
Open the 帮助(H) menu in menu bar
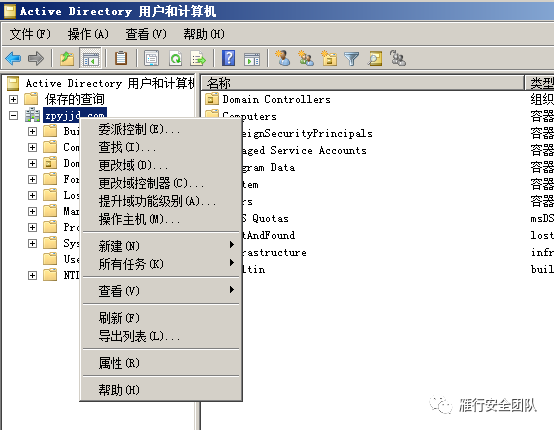click(x=204, y=34)
